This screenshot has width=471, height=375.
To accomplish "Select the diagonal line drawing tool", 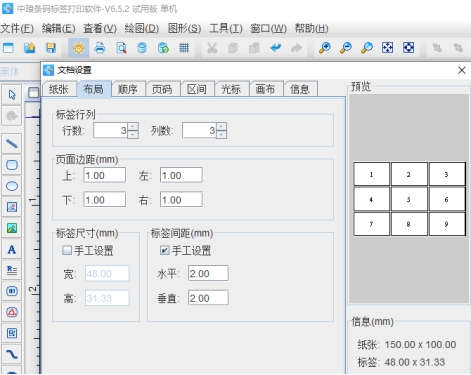I will (x=12, y=144).
